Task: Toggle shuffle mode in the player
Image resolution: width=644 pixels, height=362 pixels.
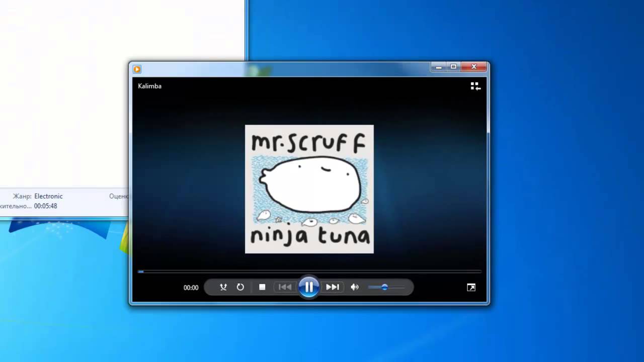Action: click(223, 287)
